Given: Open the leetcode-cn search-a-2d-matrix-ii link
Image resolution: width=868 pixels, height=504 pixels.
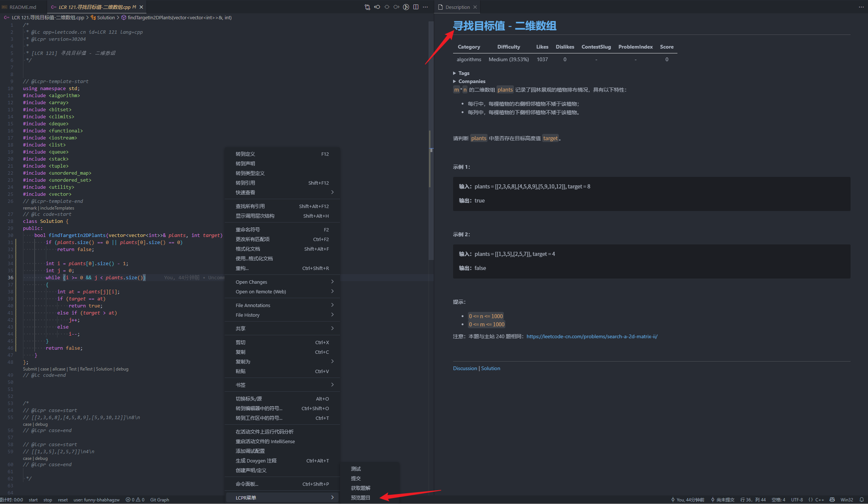Looking at the screenshot, I should coord(592,336).
